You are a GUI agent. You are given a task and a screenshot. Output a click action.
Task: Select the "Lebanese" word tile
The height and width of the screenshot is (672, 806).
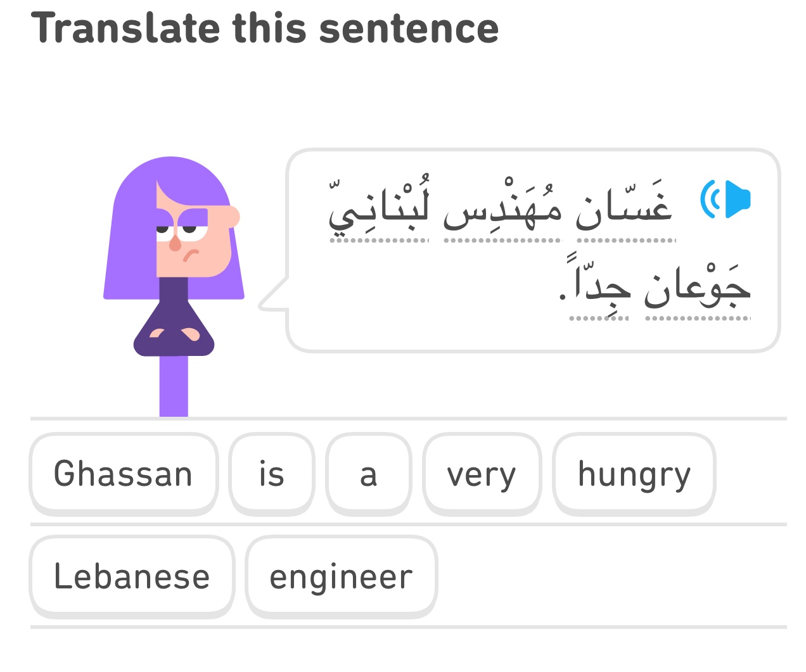point(132,576)
